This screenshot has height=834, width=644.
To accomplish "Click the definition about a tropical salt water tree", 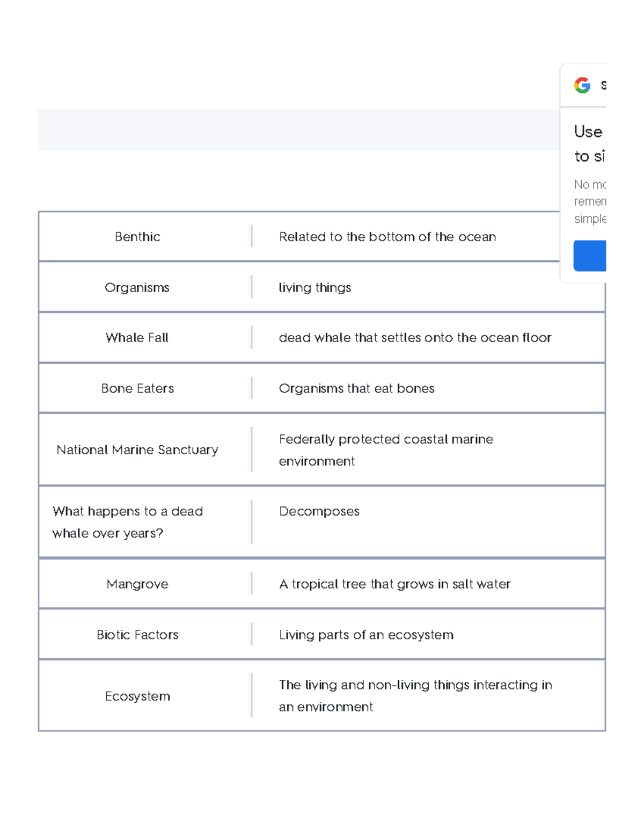I will (394, 584).
